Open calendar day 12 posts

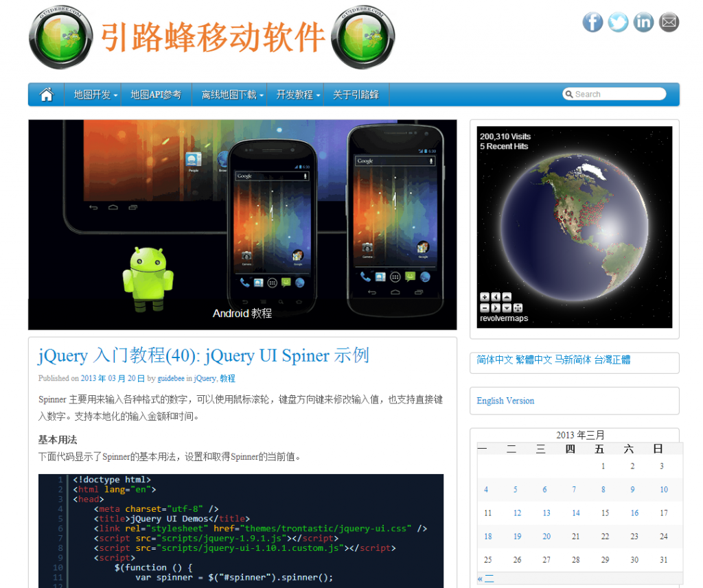[x=518, y=513]
